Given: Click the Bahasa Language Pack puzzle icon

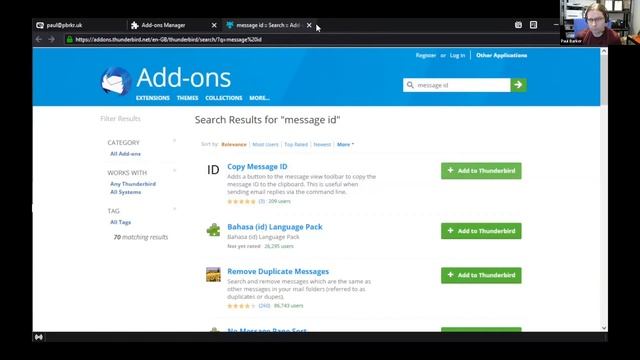Looking at the screenshot, I should tap(213, 230).
